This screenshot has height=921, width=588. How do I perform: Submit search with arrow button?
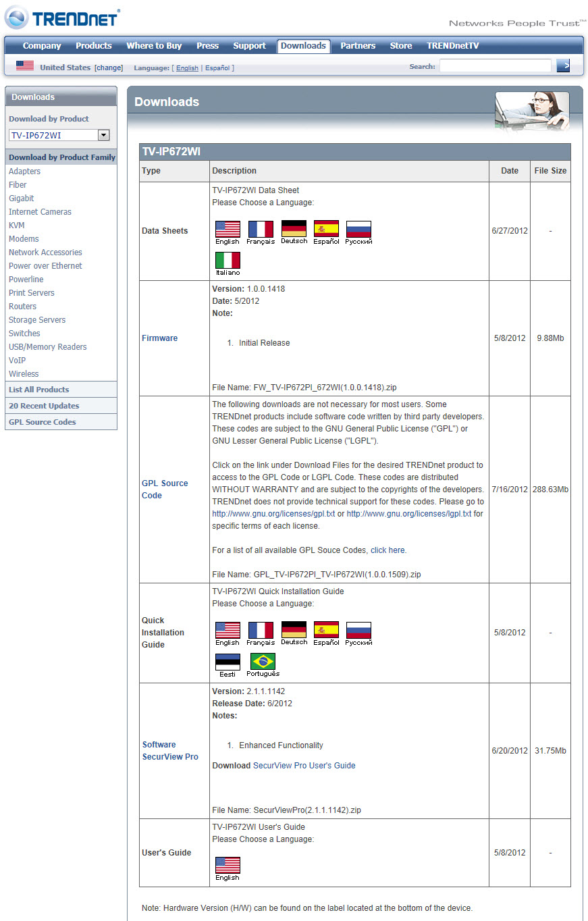563,65
